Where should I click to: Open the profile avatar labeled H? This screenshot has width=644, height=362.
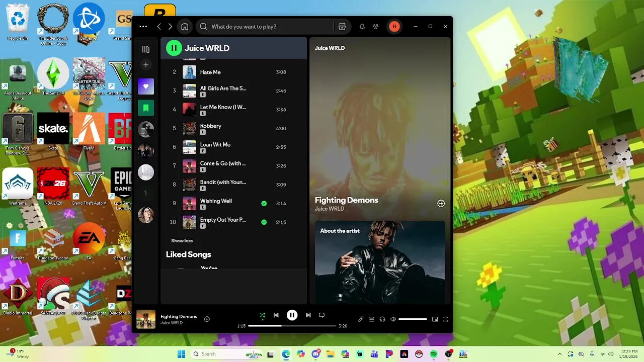click(394, 27)
